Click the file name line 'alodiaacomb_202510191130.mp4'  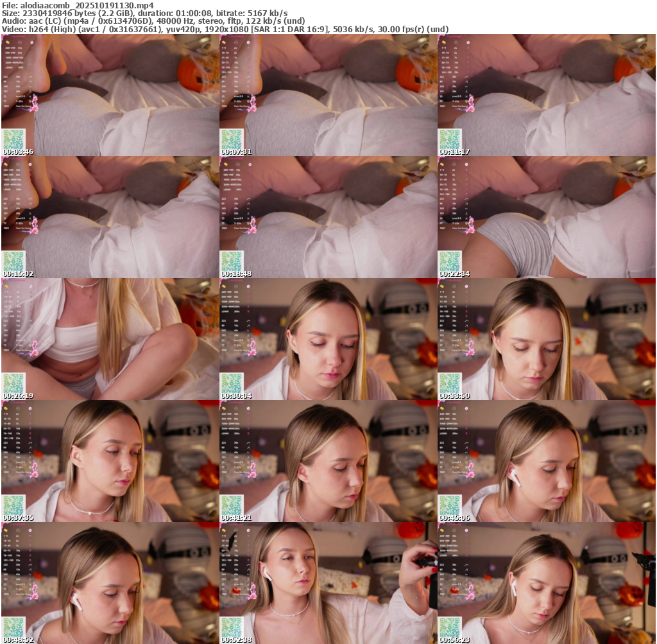coord(78,5)
